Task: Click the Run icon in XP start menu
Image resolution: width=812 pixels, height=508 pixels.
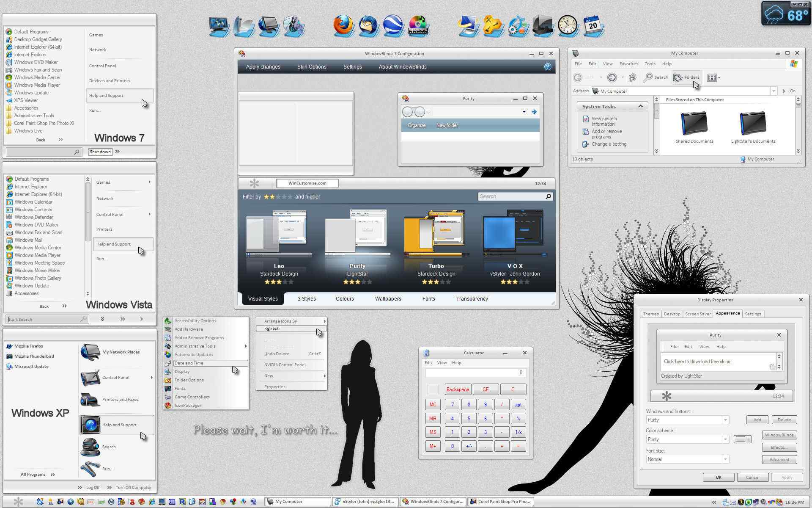Action: (91, 469)
